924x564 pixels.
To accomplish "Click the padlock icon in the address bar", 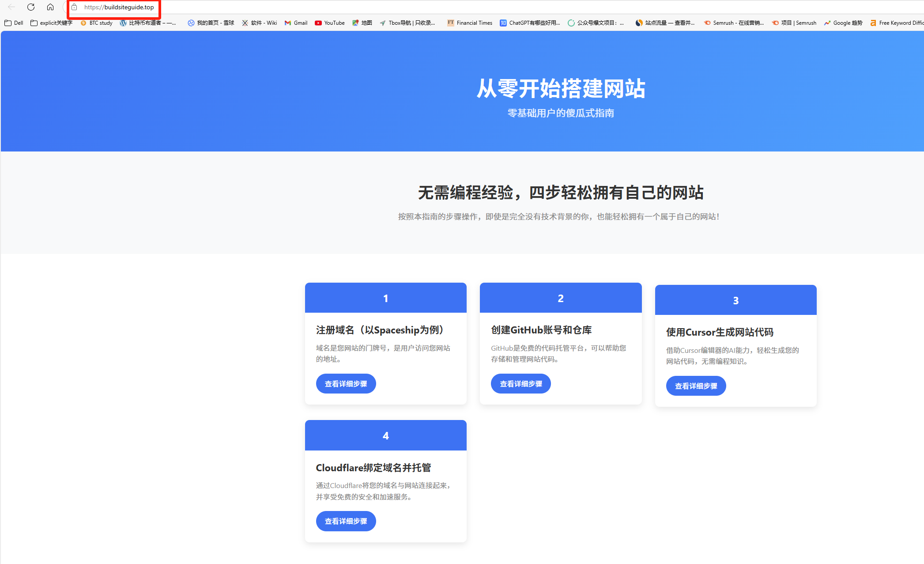I will point(74,7).
